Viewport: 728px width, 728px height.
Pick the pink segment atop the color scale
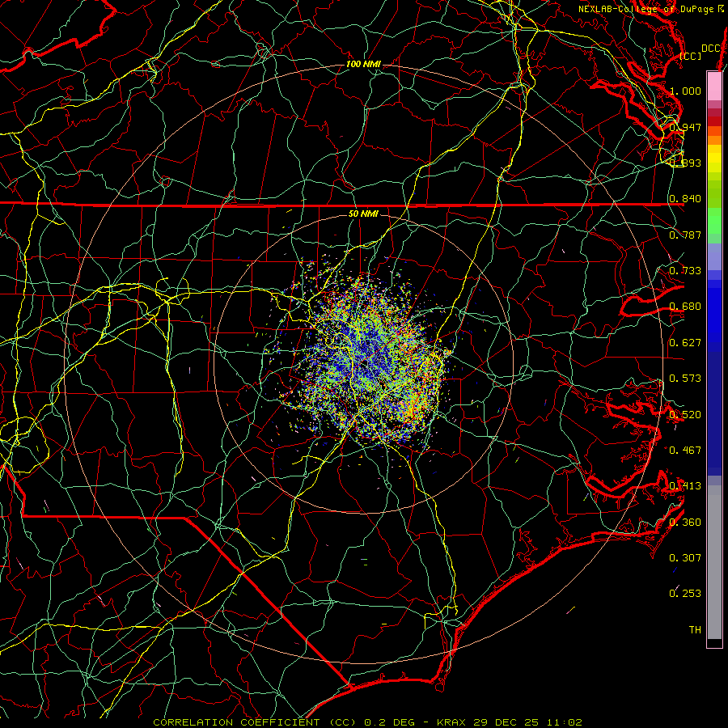click(714, 86)
